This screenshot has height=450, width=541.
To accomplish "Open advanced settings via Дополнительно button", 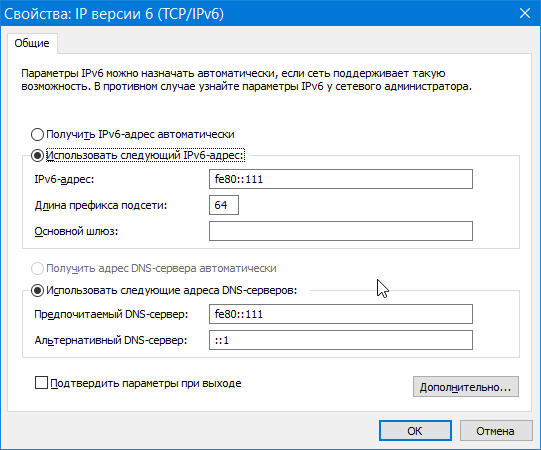I will coord(465,387).
